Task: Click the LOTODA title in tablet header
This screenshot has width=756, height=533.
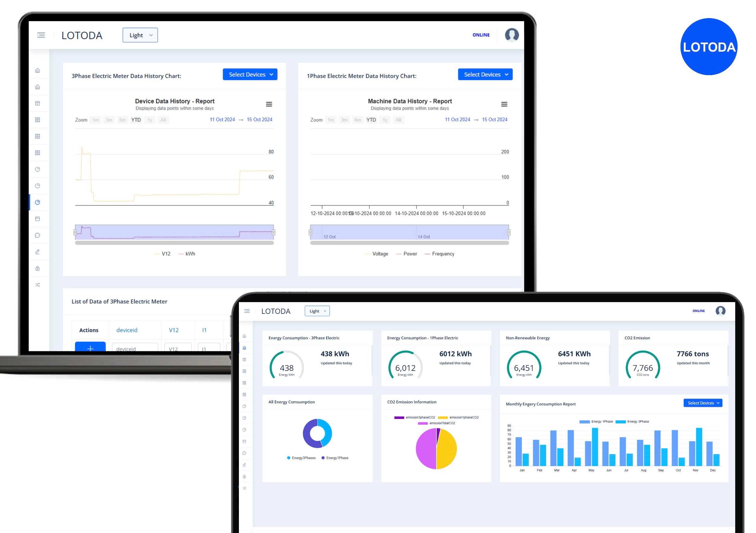Action: click(275, 311)
